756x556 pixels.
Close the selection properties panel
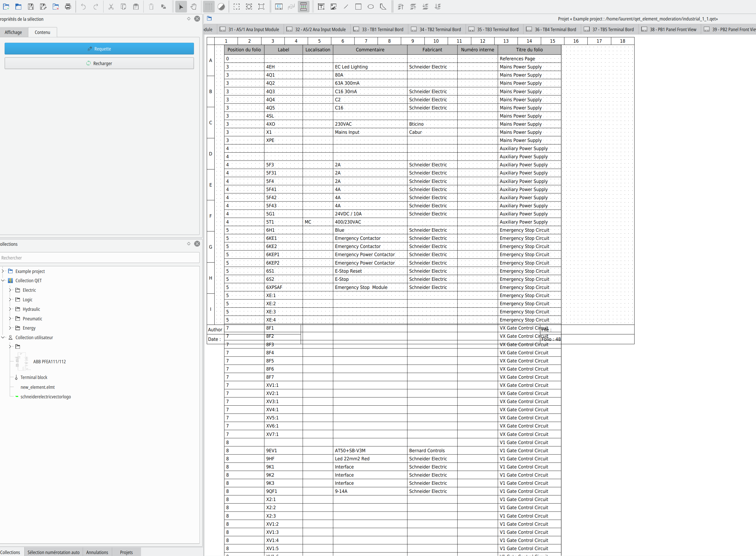click(x=197, y=19)
